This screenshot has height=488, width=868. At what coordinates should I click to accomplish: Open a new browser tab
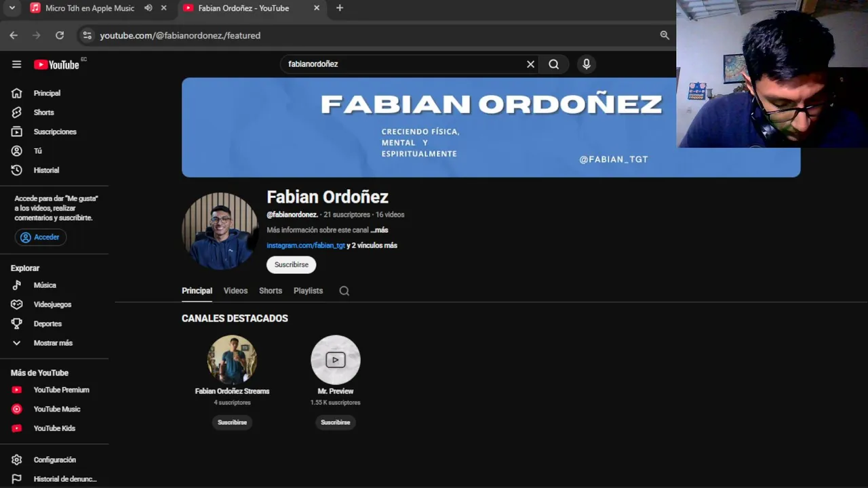coord(340,8)
